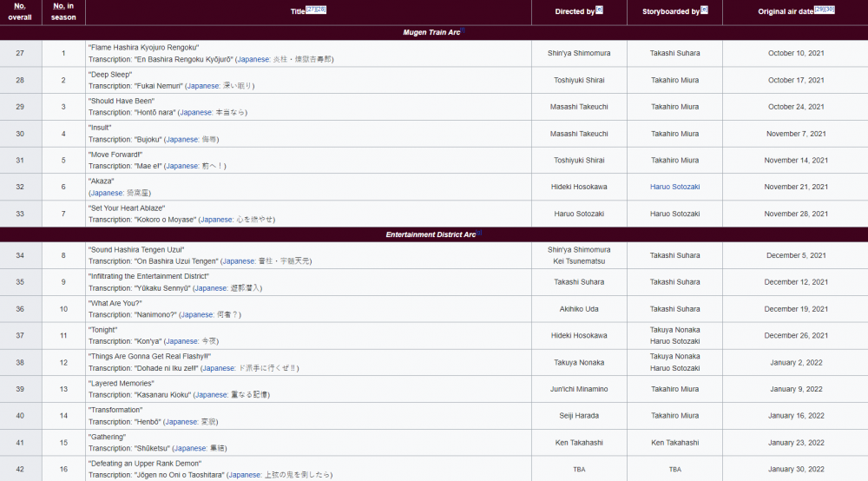Click the overall episode number 42 cell
The image size is (868, 481).
[20, 470]
